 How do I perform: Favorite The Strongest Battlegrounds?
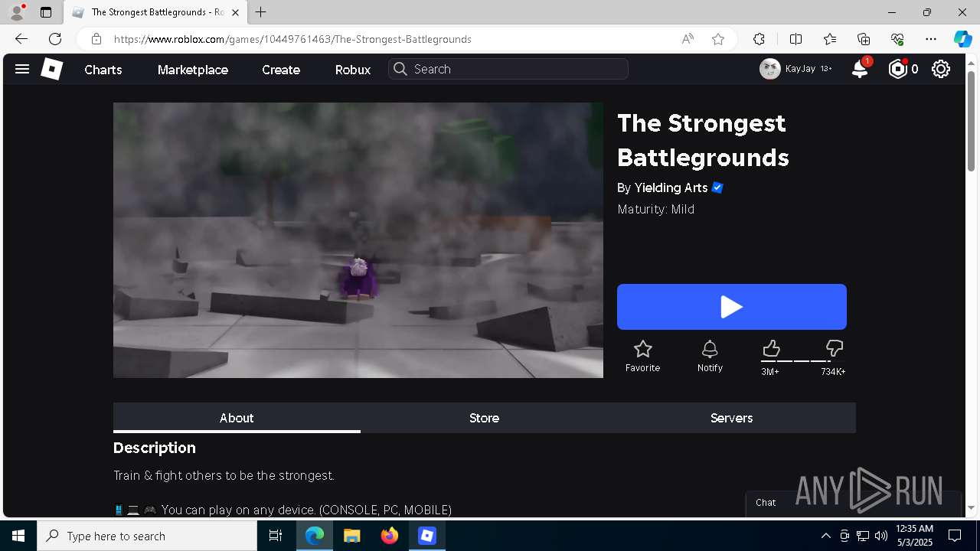point(642,357)
